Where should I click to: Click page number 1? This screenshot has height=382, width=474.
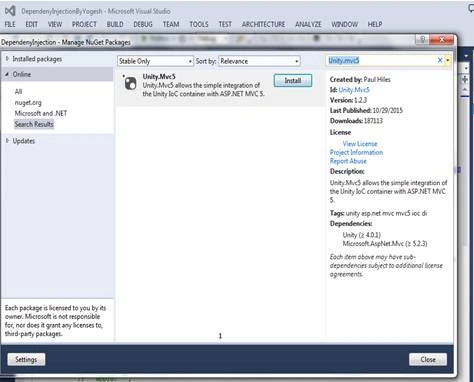tap(220, 336)
